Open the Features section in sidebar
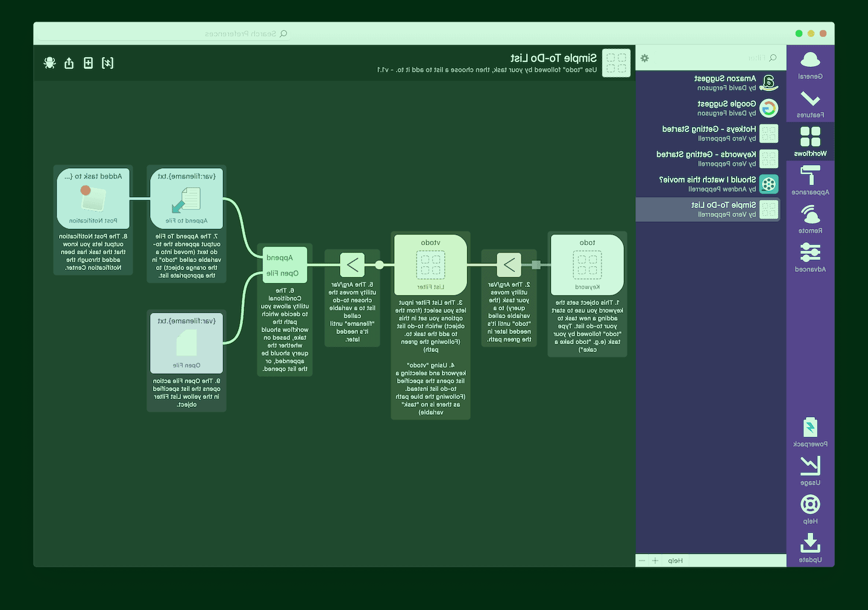868x610 pixels. pos(810,104)
